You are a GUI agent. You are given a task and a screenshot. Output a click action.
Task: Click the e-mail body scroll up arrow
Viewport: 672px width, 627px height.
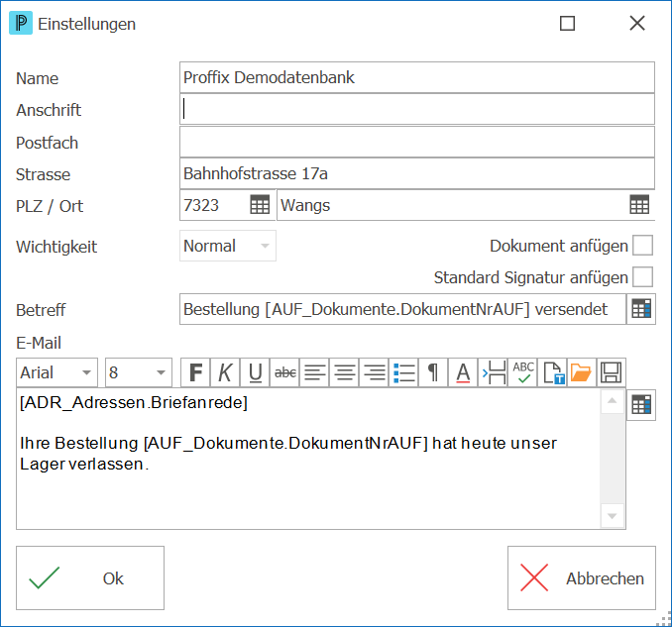pos(612,401)
